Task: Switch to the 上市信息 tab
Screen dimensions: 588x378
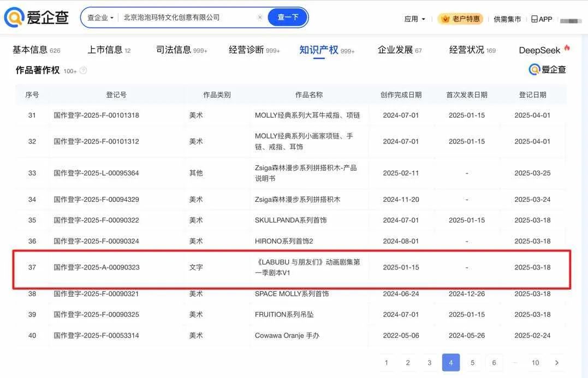Action: [109, 50]
